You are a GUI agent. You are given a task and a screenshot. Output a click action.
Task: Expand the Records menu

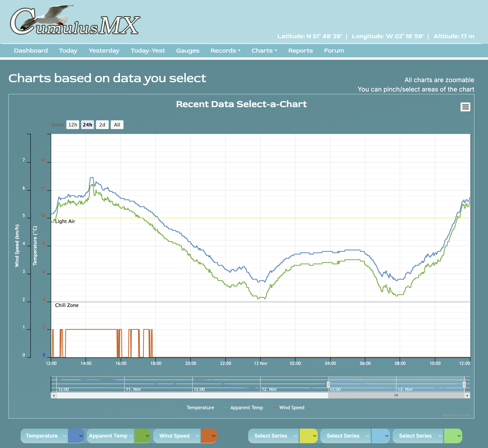click(x=225, y=51)
